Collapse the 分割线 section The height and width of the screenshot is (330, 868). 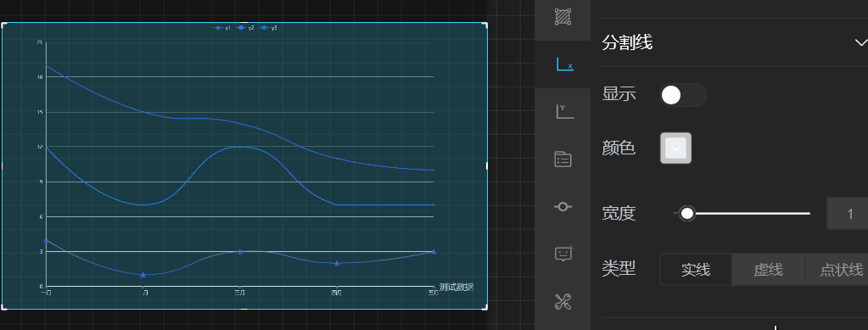pos(861,42)
